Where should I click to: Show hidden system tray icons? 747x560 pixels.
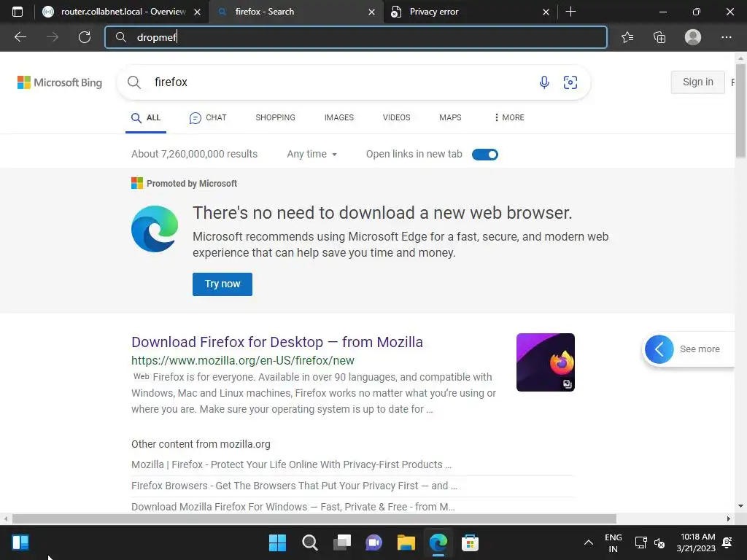pyautogui.click(x=589, y=542)
